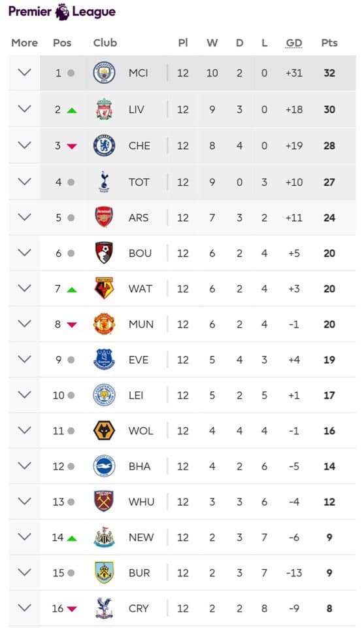Click the Premier League lion logo
364x628 pixels.
pyautogui.click(x=62, y=12)
